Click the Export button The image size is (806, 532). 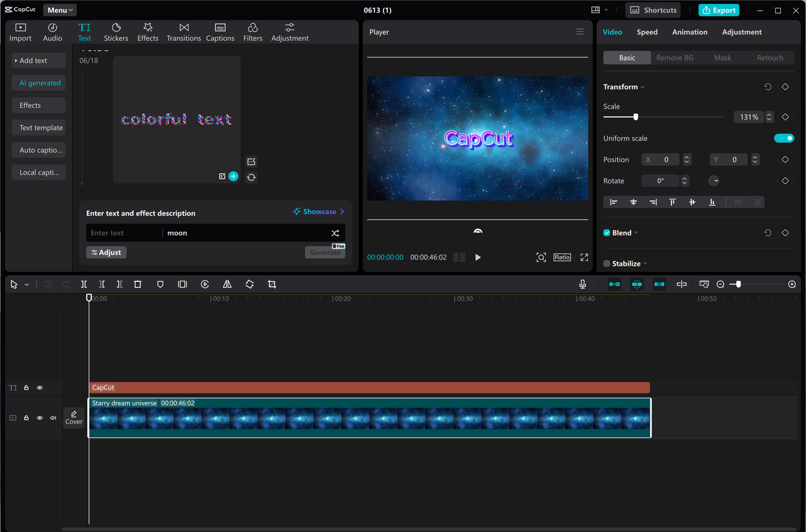tap(718, 10)
